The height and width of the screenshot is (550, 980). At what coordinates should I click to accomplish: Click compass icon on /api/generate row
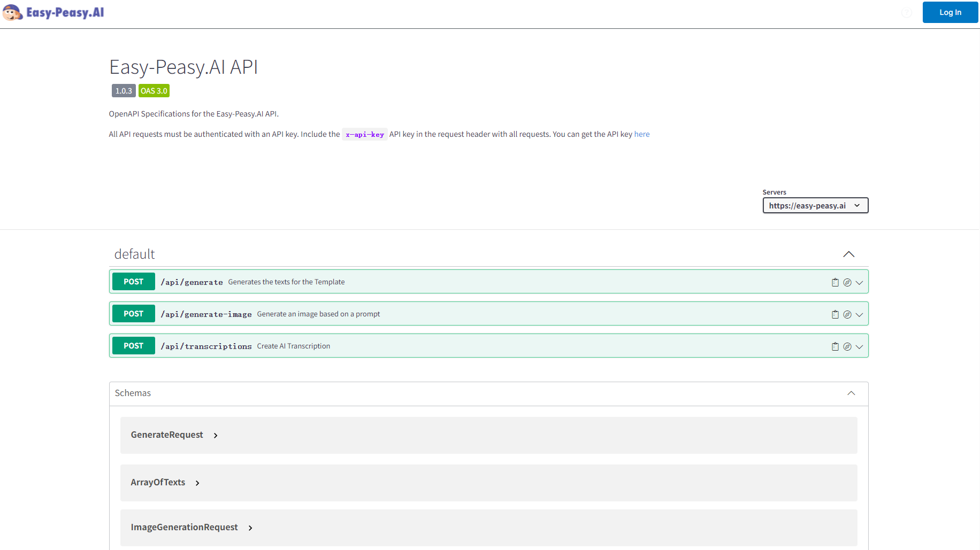pos(847,282)
